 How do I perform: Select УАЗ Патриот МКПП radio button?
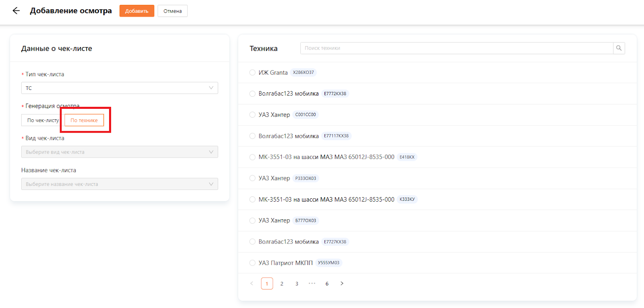coord(252,263)
